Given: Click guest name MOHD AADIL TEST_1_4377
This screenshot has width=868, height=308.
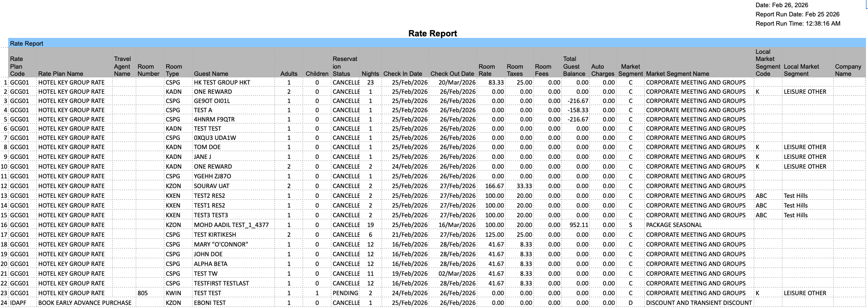Looking at the screenshot, I should 231,225.
